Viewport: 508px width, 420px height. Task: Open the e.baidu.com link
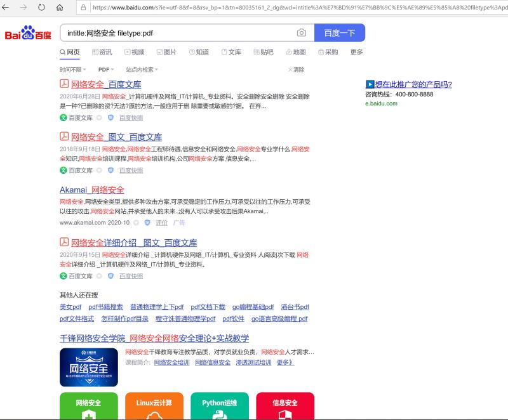[382, 103]
